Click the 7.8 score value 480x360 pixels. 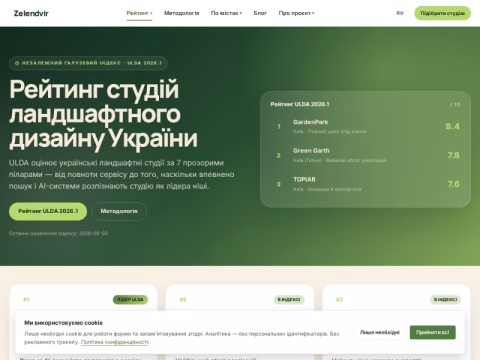pos(453,155)
